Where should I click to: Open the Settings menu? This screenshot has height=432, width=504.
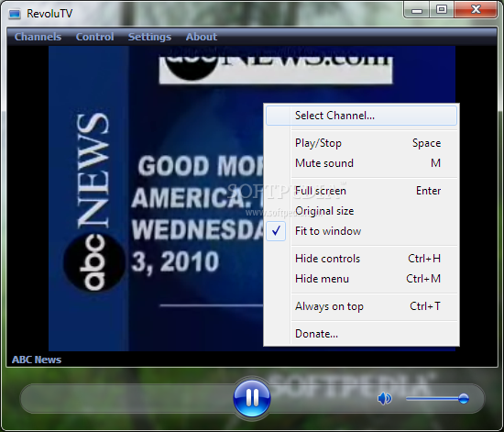[x=149, y=37]
